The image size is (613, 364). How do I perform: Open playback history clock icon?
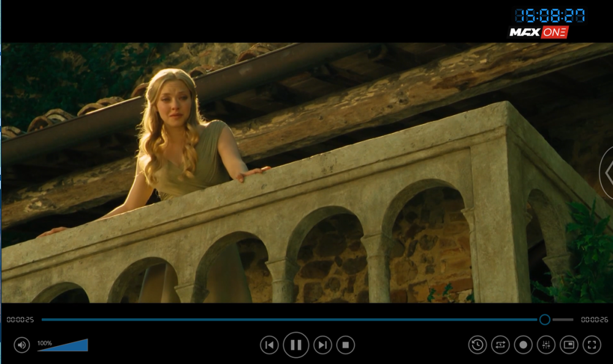pyautogui.click(x=478, y=345)
